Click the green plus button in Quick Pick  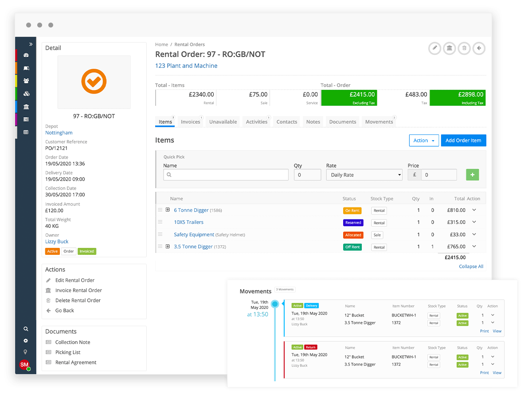(x=472, y=175)
